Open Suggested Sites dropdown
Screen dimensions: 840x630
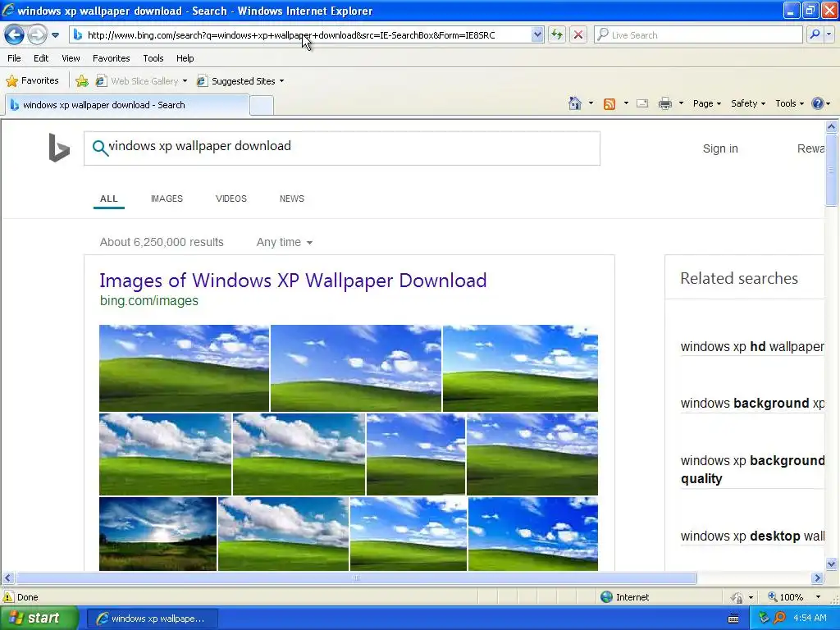pos(240,81)
